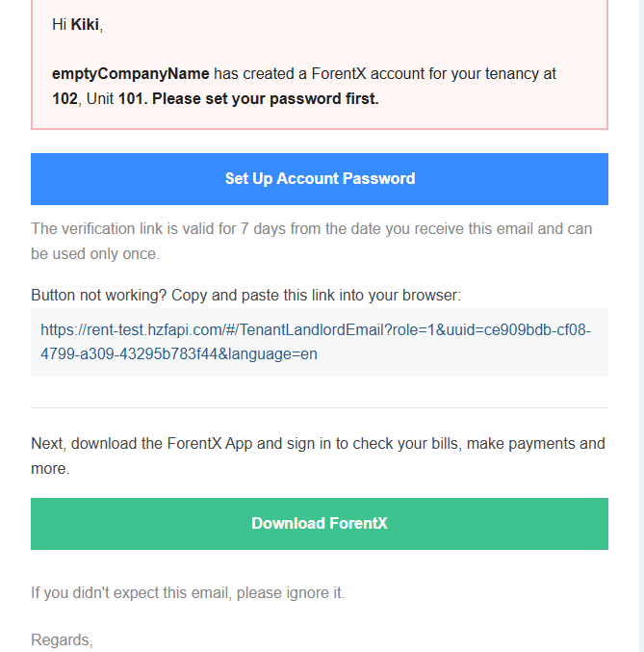
Task: Select the bold emptyCompanyName text
Action: [x=131, y=73]
